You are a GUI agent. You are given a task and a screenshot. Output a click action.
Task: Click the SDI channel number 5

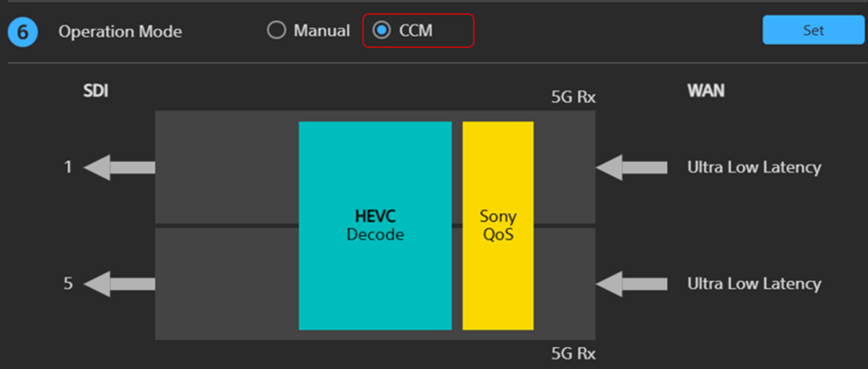point(68,284)
